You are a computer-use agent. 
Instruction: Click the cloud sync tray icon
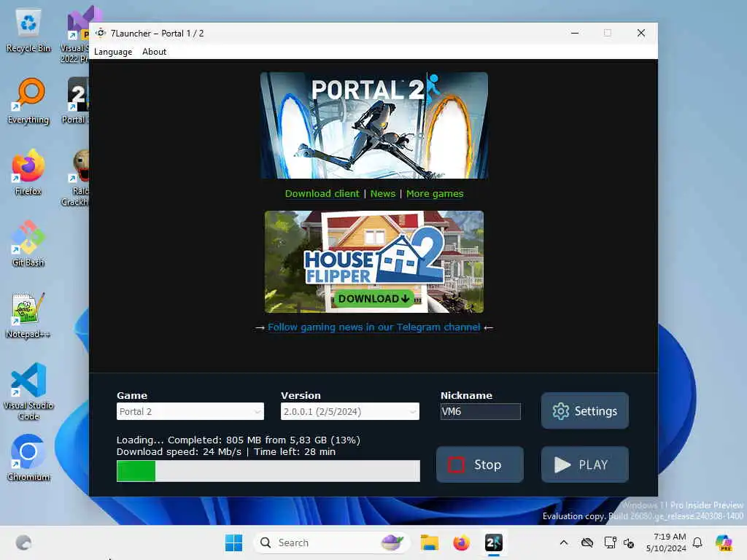[587, 542]
